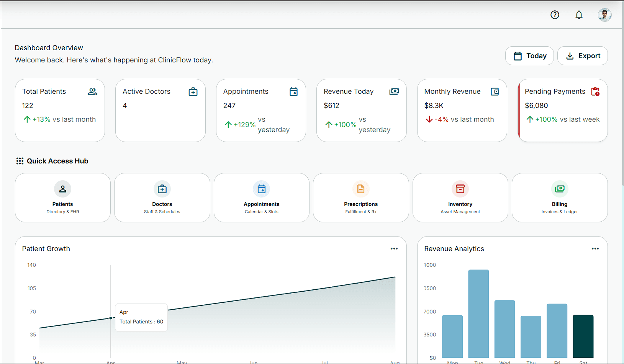Click the Today date button
624x364 pixels.
(529, 56)
